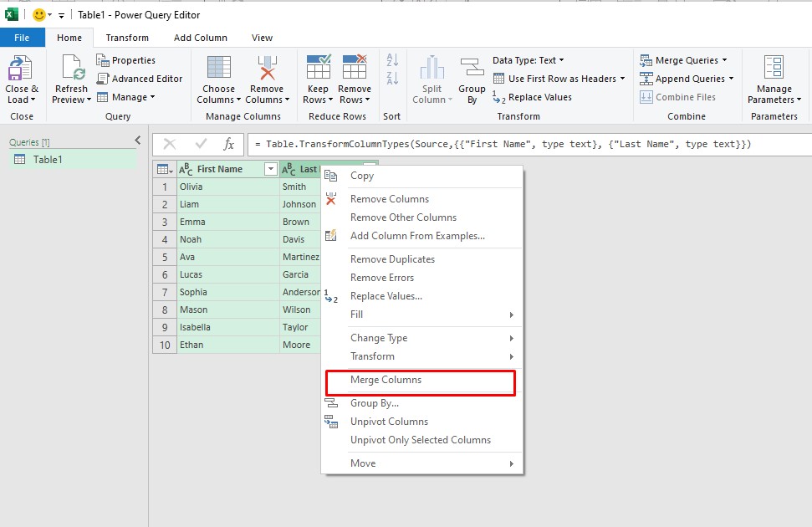Click the Keep Rows icon
The height and width of the screenshot is (527, 812).
pyautogui.click(x=318, y=69)
